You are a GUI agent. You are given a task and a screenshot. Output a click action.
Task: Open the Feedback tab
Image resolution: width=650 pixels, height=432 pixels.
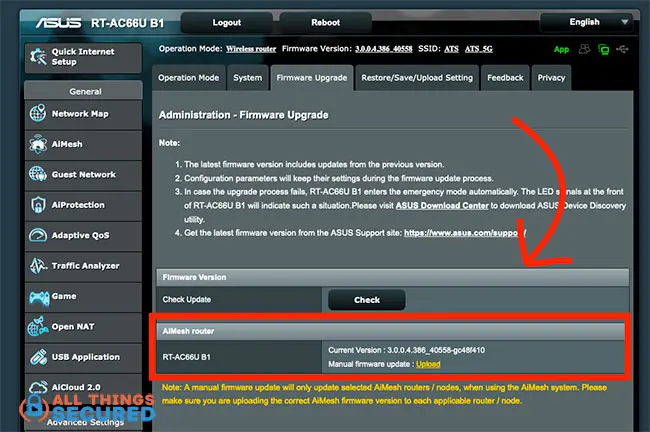505,78
